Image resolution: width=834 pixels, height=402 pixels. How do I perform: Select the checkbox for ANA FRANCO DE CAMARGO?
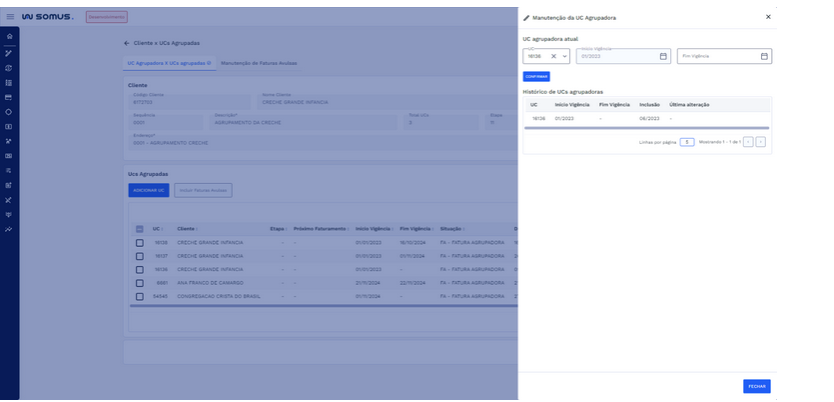point(140,282)
